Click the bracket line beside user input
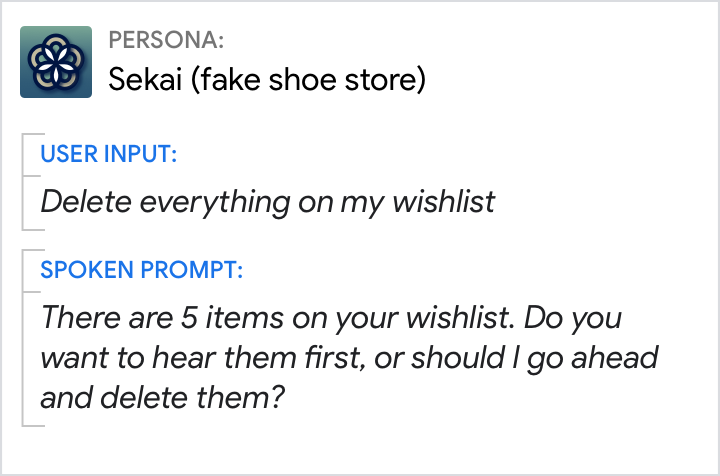This screenshot has width=720, height=476. [x=23, y=180]
